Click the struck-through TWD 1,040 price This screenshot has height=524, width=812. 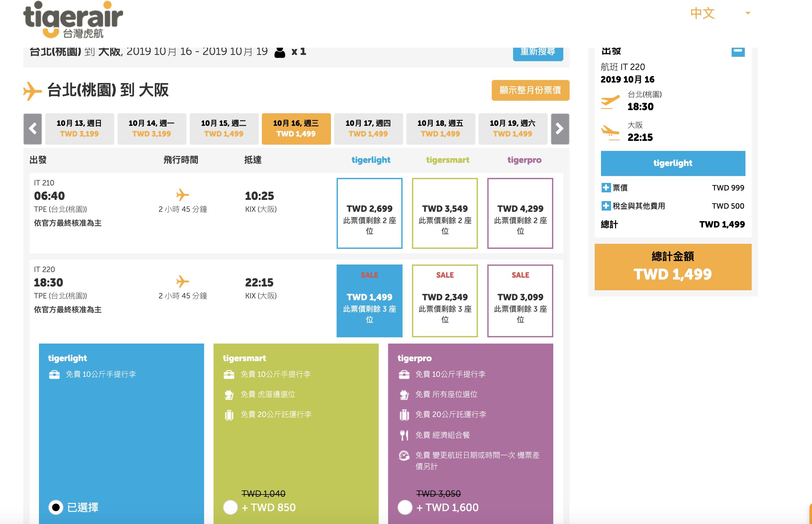(x=263, y=493)
